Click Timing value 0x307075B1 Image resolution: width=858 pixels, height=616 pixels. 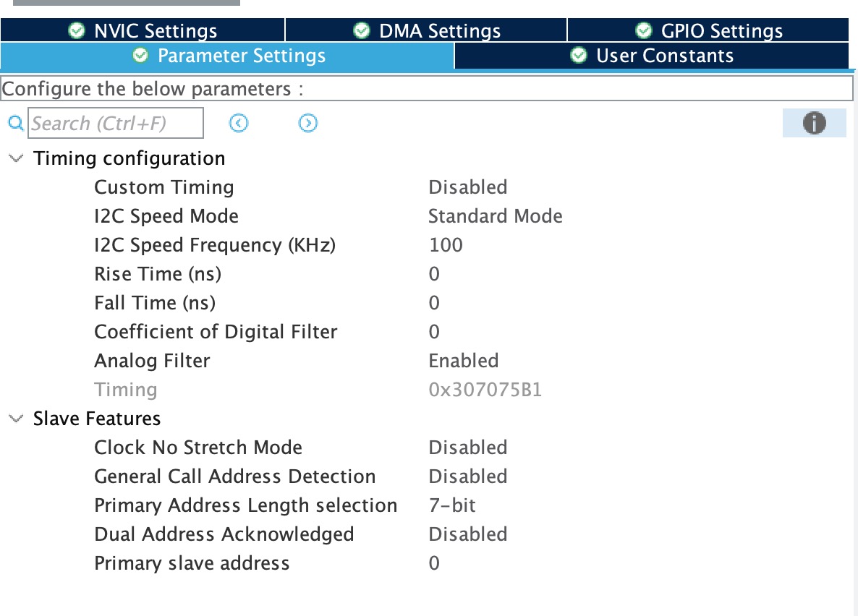485,390
